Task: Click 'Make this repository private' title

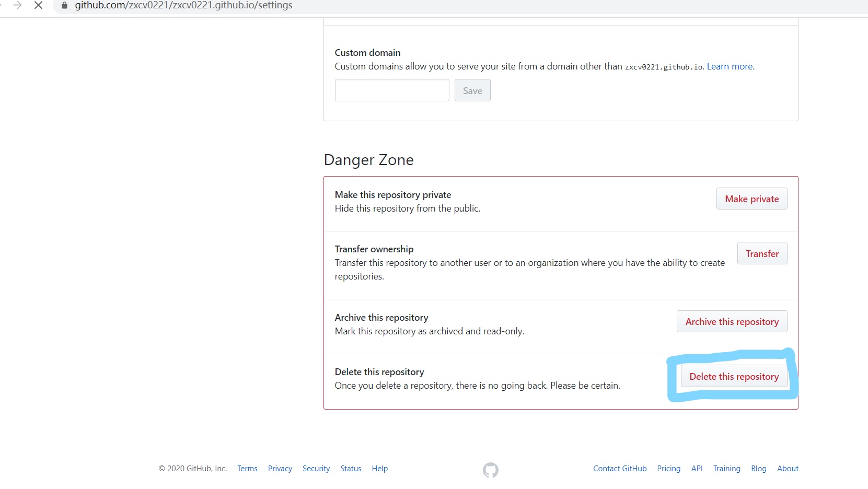Action: click(x=393, y=195)
